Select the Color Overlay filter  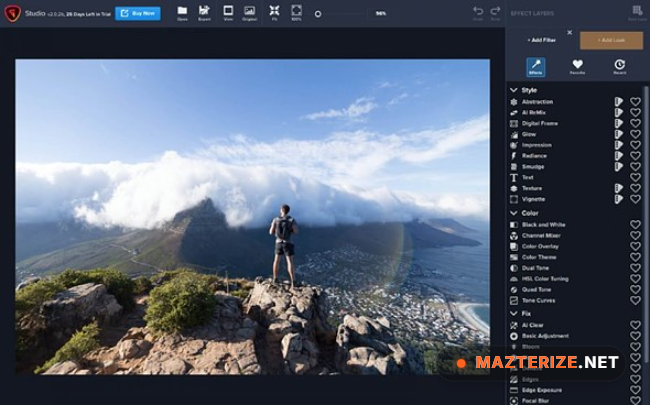click(x=540, y=246)
